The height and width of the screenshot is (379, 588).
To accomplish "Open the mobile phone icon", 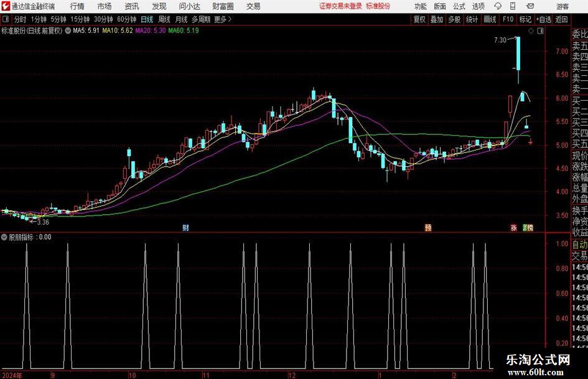I will pyautogui.click(x=513, y=6).
